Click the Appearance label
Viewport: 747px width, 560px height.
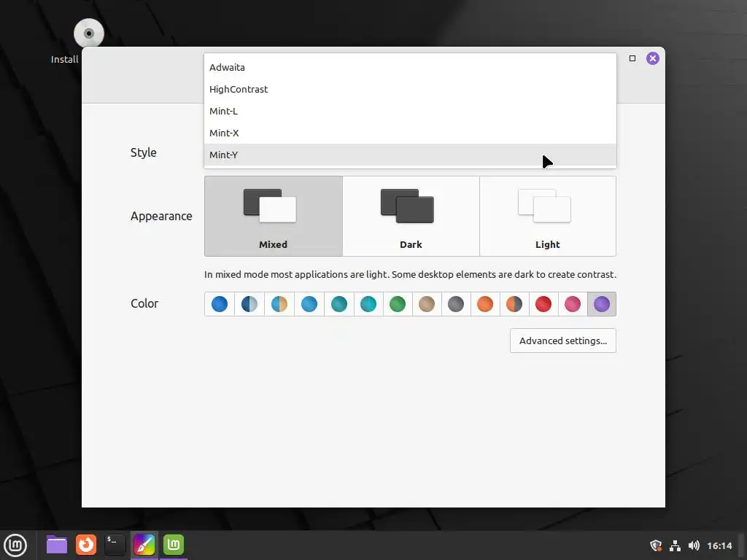pyautogui.click(x=161, y=216)
